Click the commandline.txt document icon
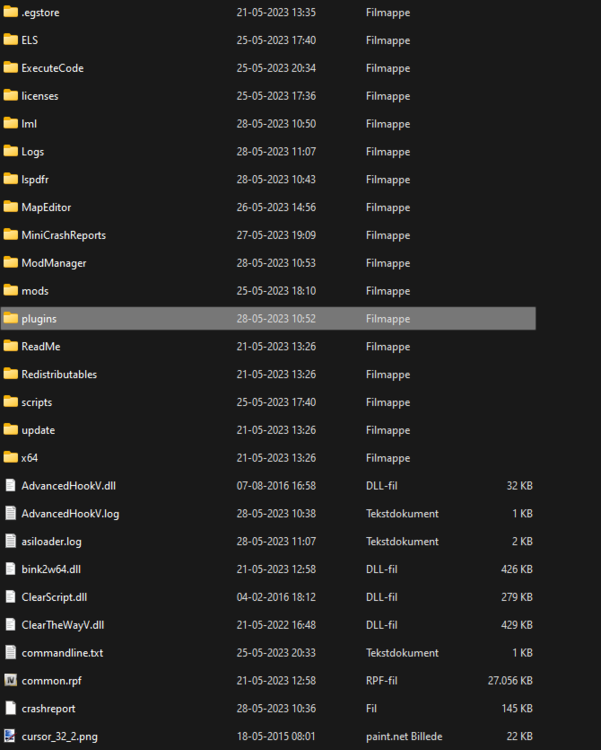 tap(11, 652)
